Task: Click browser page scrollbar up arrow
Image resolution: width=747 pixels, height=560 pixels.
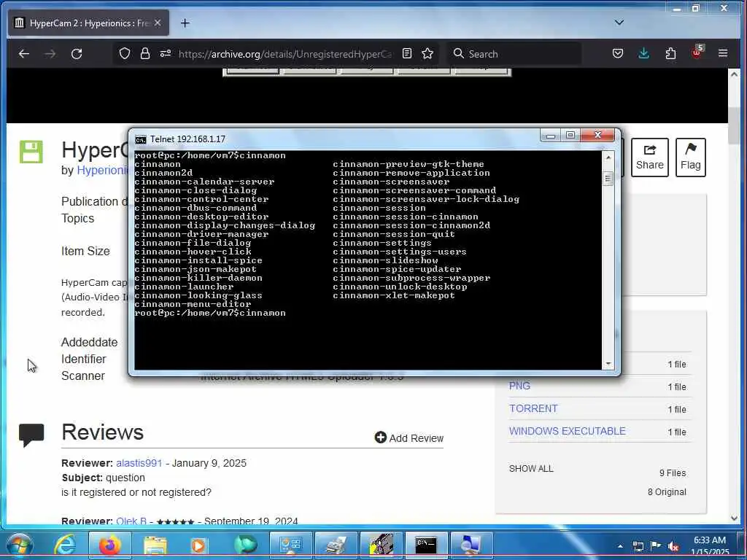Action: pos(734,75)
